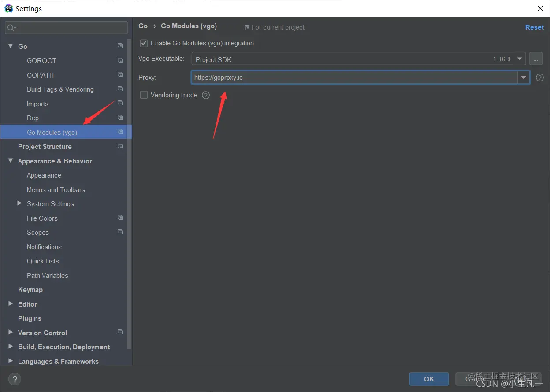Collapse the Appearance & Behavior node

pyautogui.click(x=11, y=161)
